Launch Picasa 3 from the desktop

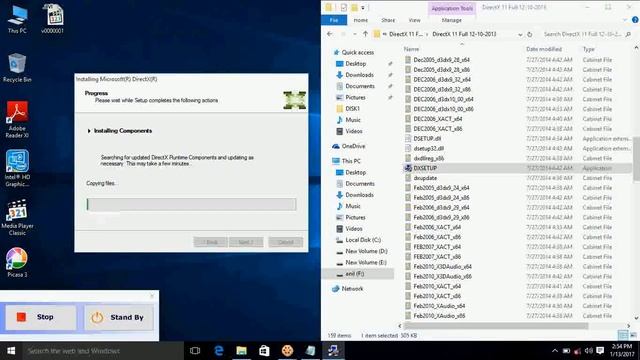pos(17,263)
